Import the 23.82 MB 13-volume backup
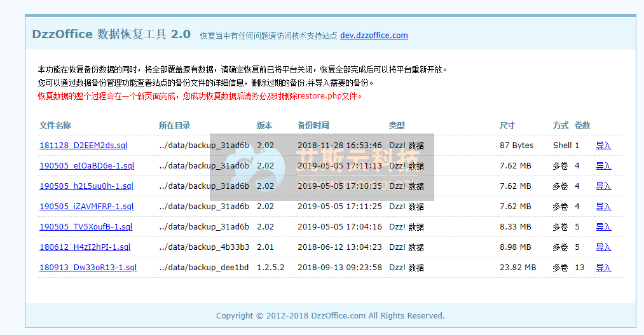 tap(603, 268)
